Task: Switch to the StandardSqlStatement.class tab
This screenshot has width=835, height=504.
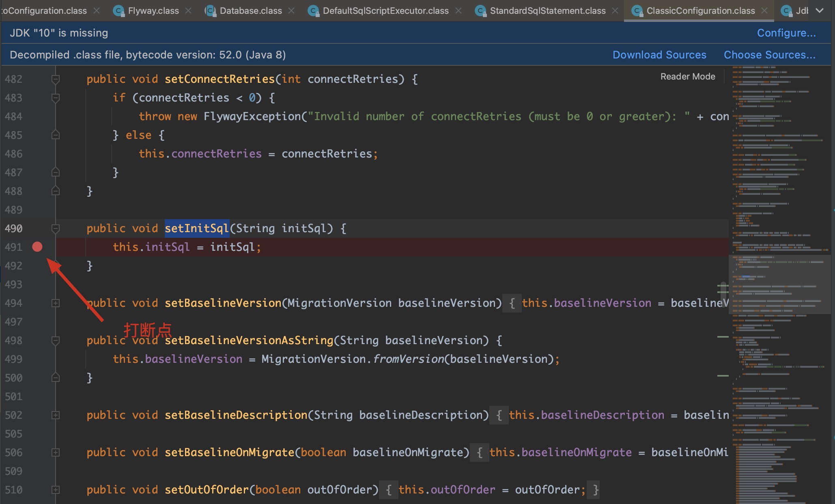Action: [547, 11]
